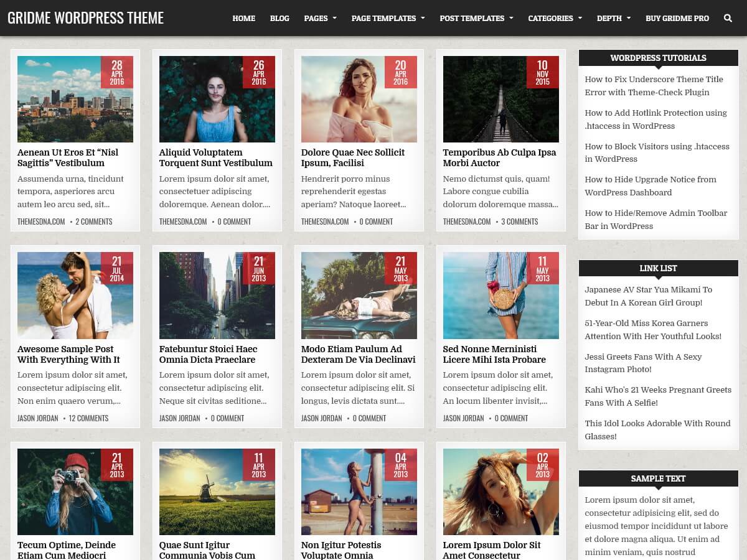
Task: Go to the Blog menu item
Action: (280, 18)
